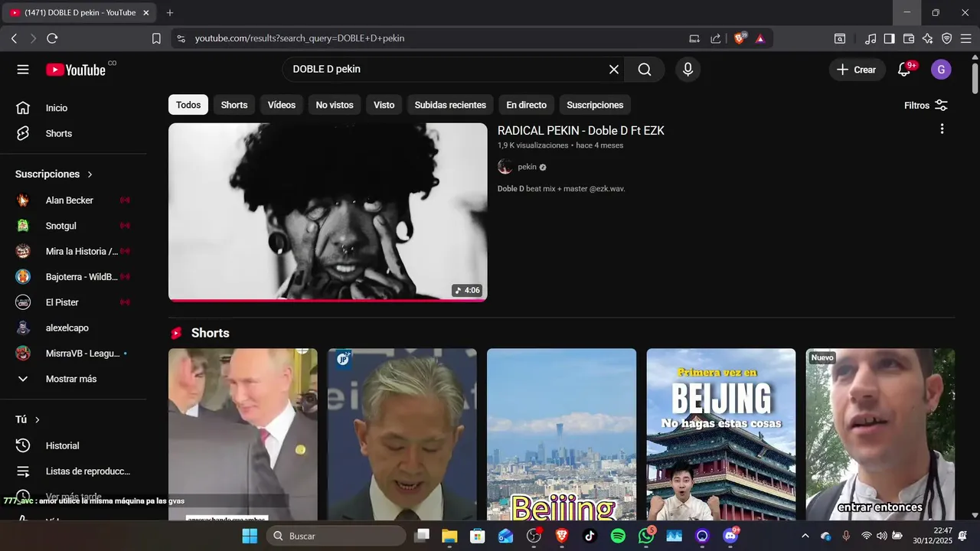Open the RADICAL PEKIN video title
This screenshot has width=980, height=551.
581,131
